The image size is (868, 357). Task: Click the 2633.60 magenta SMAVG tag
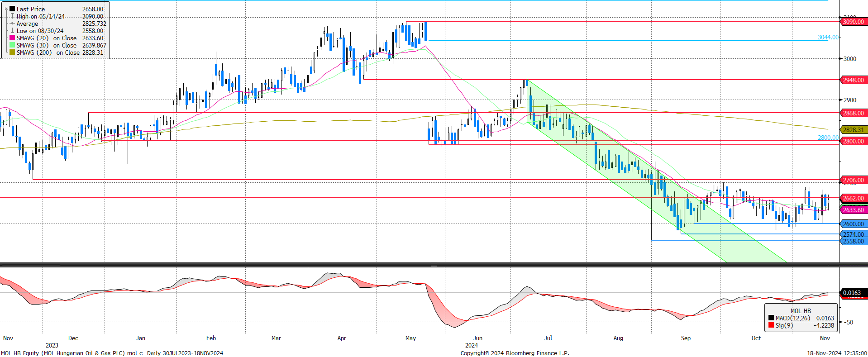point(854,210)
